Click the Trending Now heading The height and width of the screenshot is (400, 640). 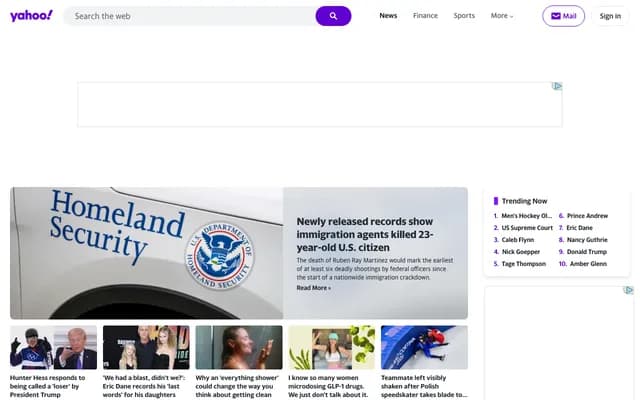[x=524, y=201]
